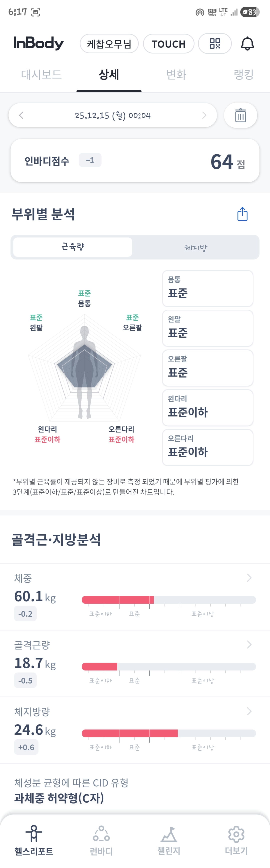Expand the 골격근량 details chevron

point(249,644)
